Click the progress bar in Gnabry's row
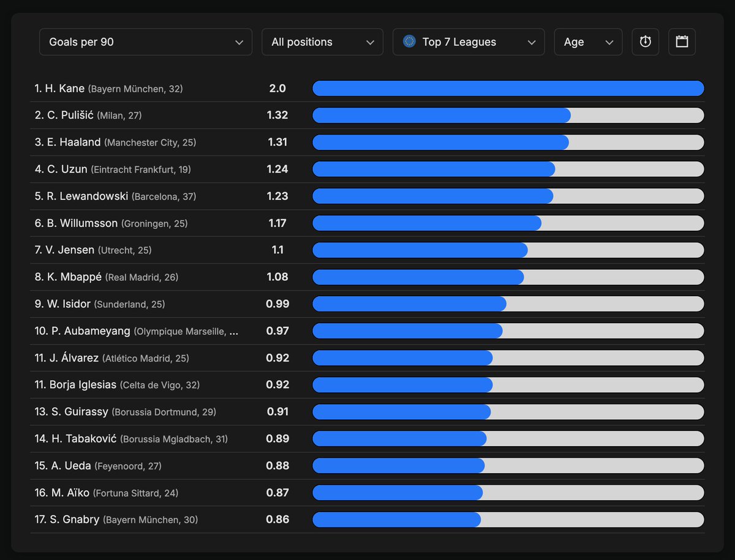The height and width of the screenshot is (560, 735). click(x=508, y=520)
